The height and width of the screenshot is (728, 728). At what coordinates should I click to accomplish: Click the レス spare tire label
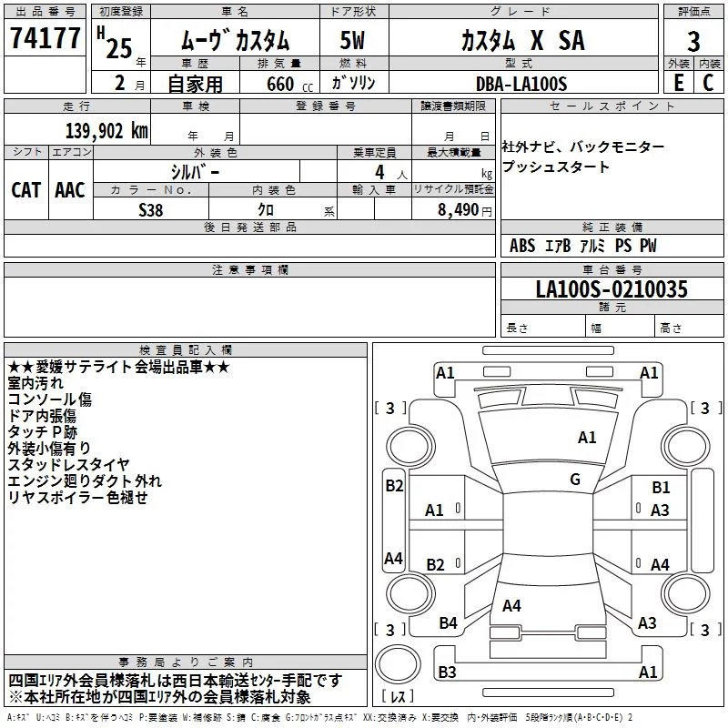pos(398,696)
